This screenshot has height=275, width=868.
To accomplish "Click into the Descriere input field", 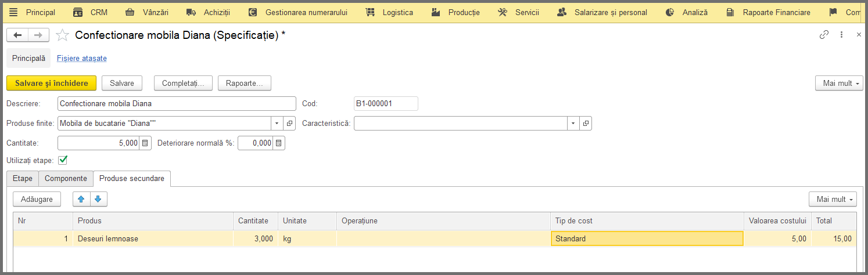I will [177, 104].
